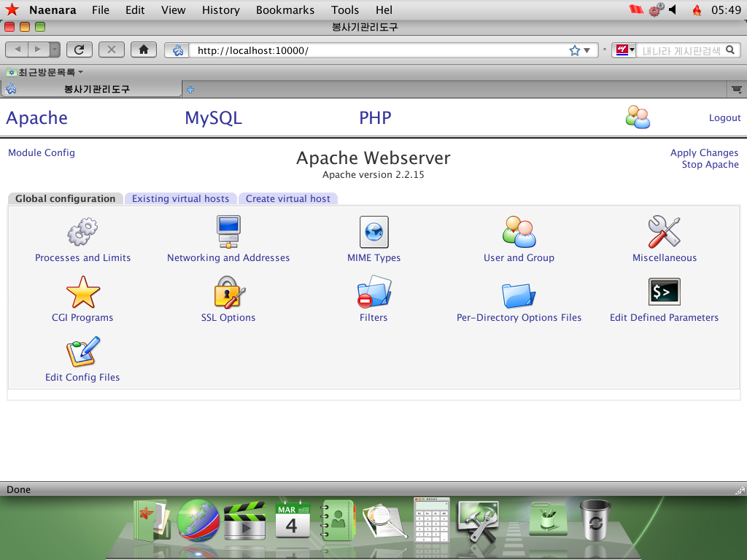Open the video clapperboard dock icon

(245, 521)
